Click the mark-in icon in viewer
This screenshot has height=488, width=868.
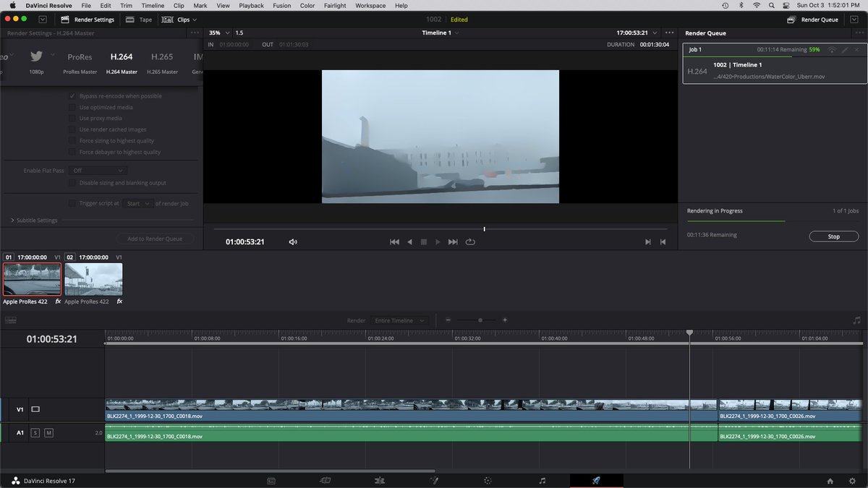(648, 242)
